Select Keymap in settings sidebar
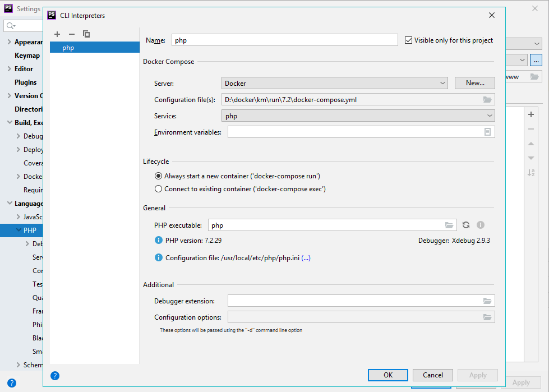 click(27, 56)
